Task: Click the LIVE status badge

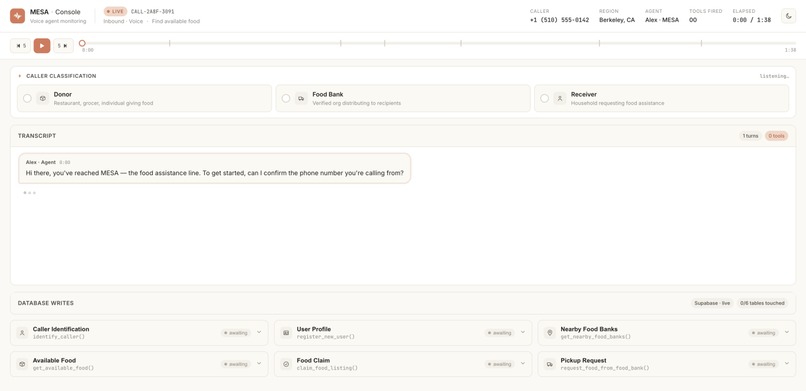Action: [115, 11]
